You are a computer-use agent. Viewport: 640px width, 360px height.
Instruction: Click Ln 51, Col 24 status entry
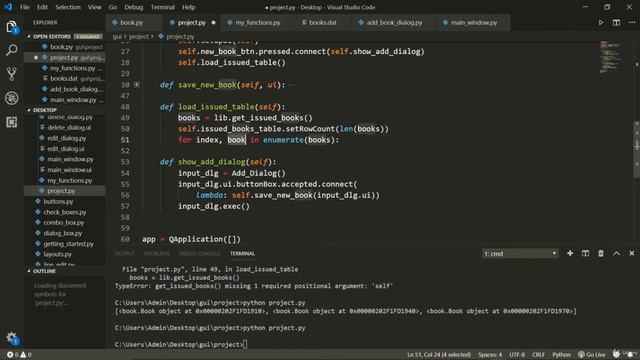point(439,355)
